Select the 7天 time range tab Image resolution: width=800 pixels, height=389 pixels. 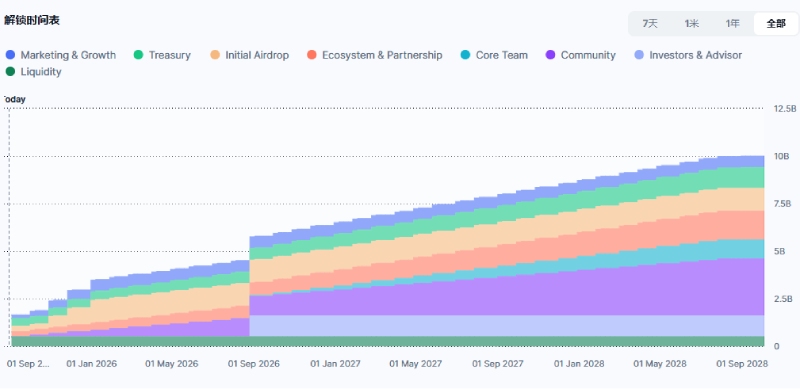[650, 23]
